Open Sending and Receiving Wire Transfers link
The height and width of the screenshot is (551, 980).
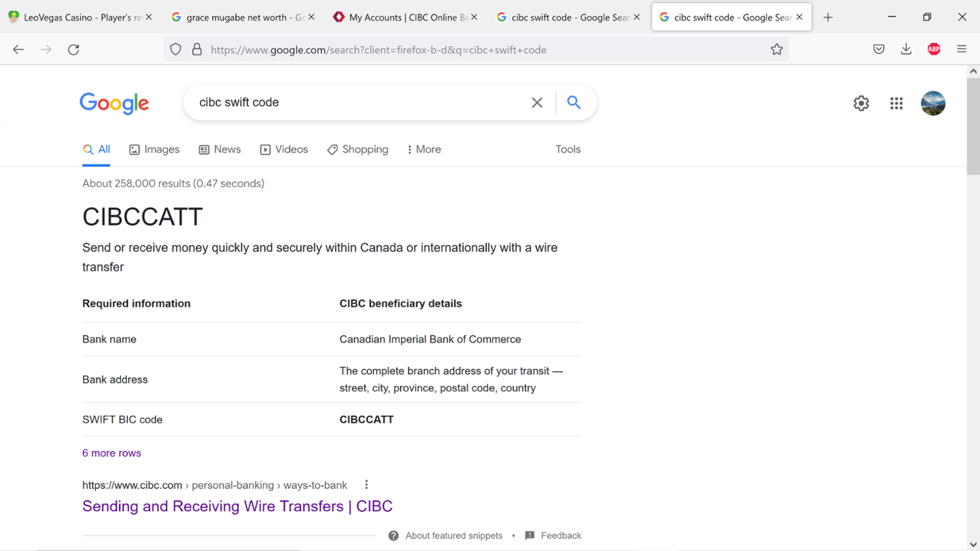tap(237, 506)
